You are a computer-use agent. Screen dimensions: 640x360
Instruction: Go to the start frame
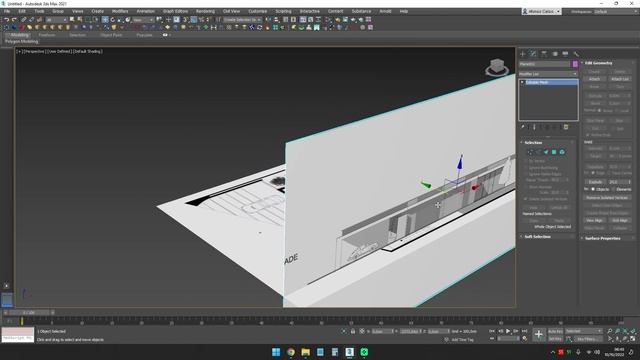[492, 331]
